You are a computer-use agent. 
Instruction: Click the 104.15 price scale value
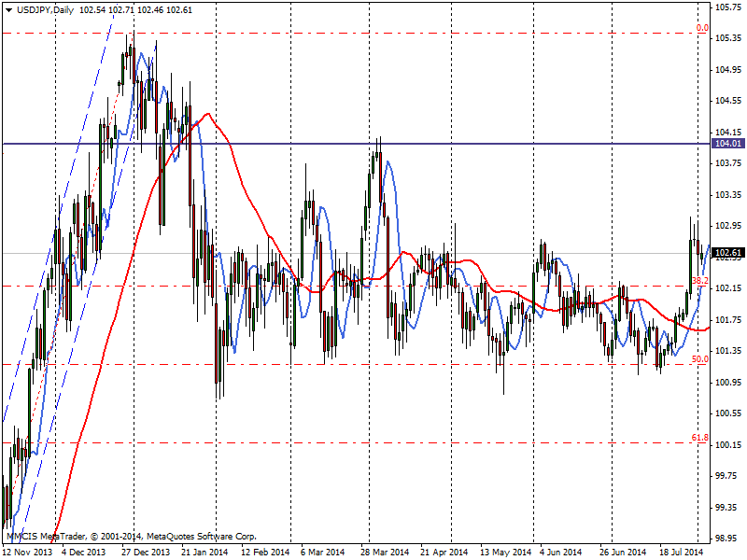coord(728,132)
